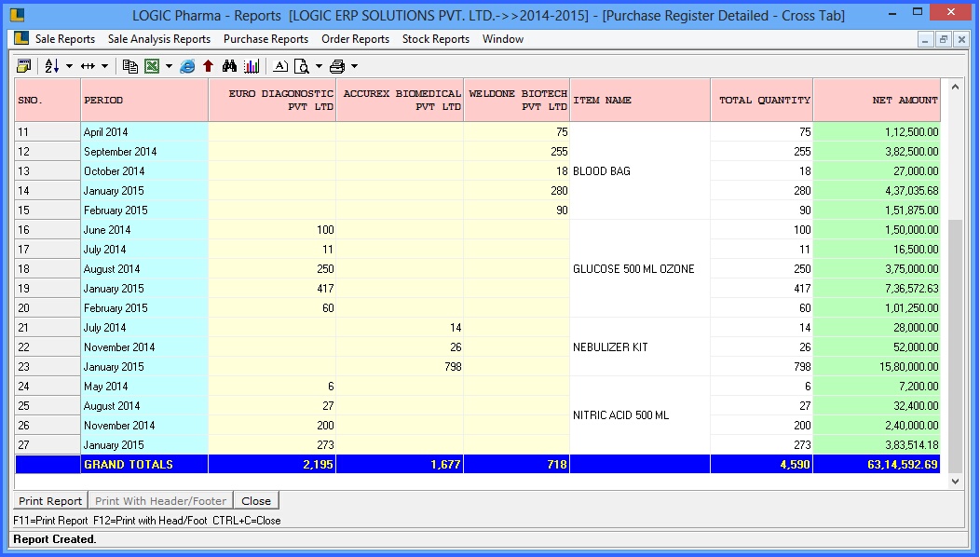Select the GLUCOSE 500 ML OZONE cell

(x=640, y=269)
